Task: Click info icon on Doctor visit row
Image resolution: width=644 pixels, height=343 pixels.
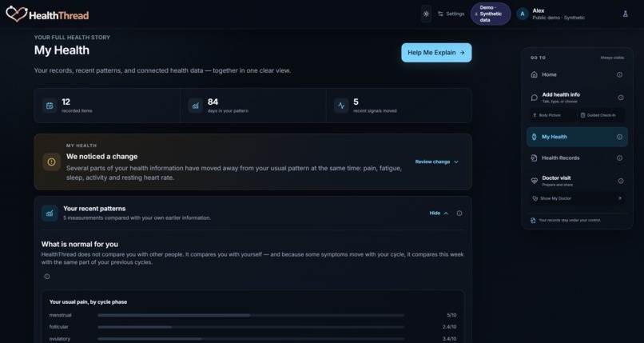Action: coord(621,181)
